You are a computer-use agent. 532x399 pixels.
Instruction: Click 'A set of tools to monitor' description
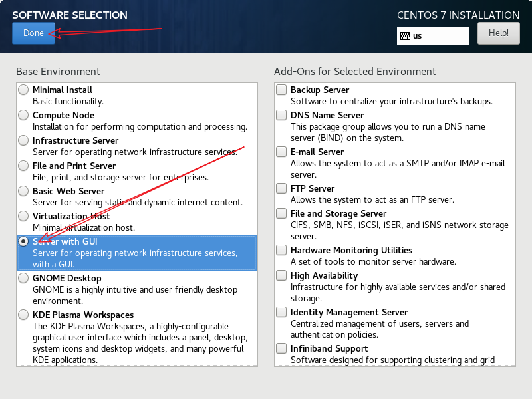point(373,261)
